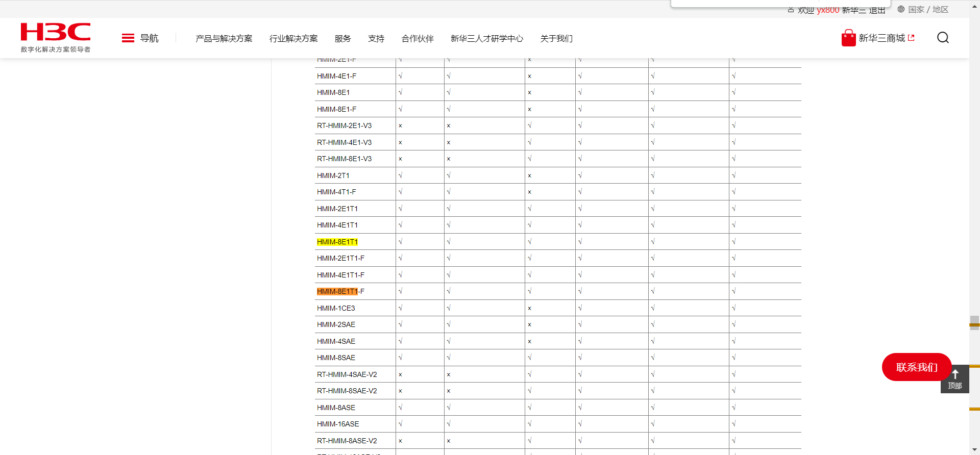
Task: Select the HMIM-4E1T1-F row label
Action: click(341, 275)
